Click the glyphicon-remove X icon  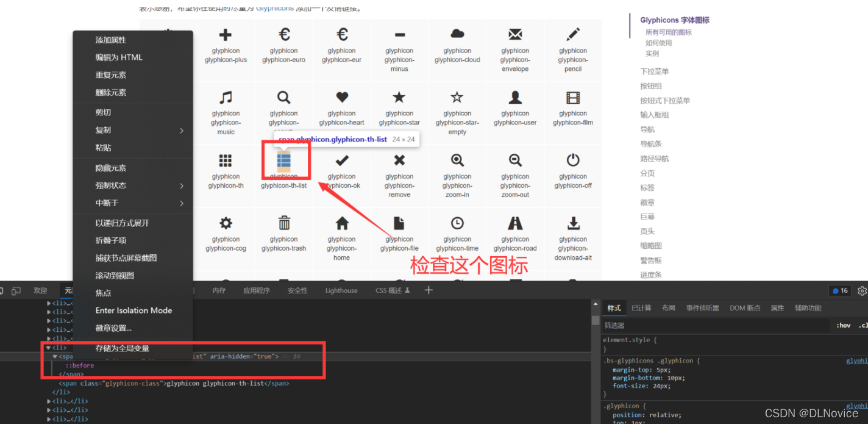399,160
